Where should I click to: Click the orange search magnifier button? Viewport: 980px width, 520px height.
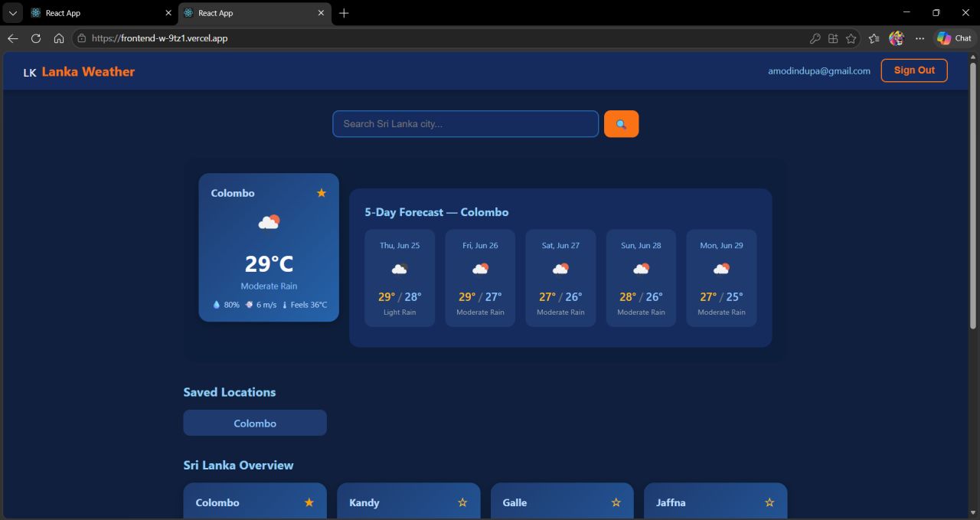(x=621, y=124)
